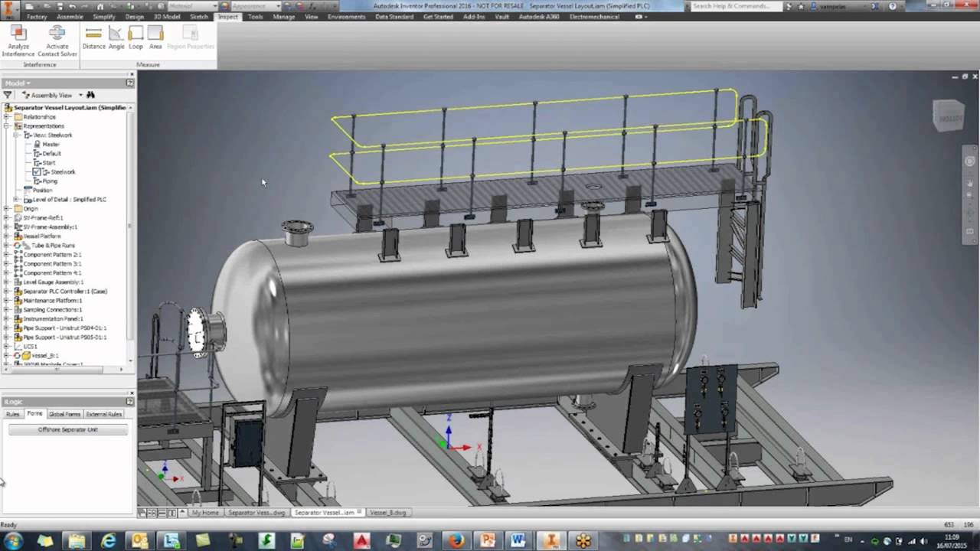Select the Loop measure tool

coord(136,37)
